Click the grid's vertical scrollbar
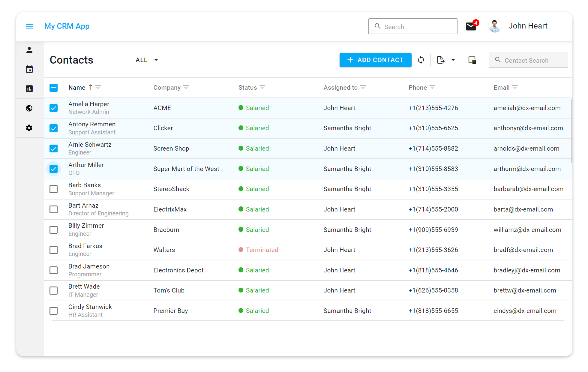The height and width of the screenshot is (372, 588). coord(571,131)
